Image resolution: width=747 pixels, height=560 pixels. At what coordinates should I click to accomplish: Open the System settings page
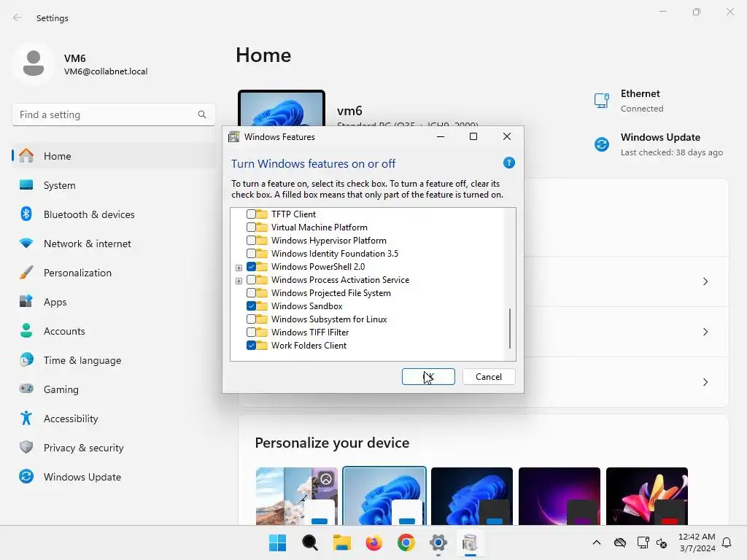pos(113,185)
